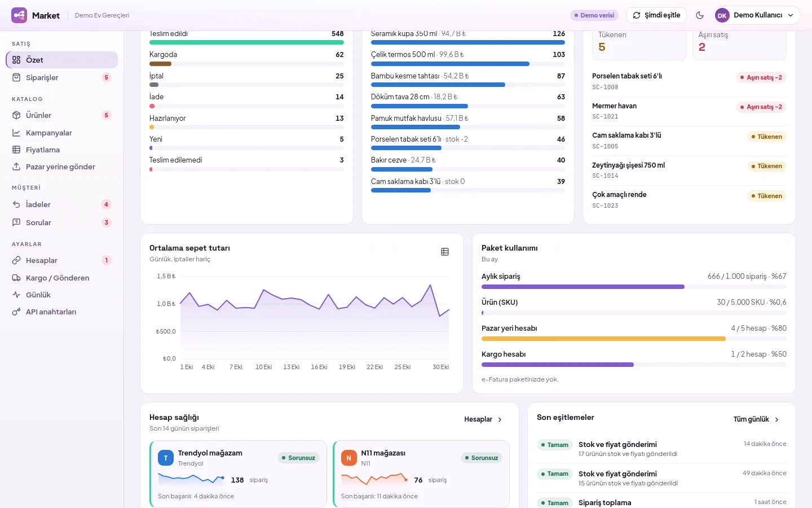This screenshot has width=812, height=508.
Task: Click the Sorular message icon
Action: [x=16, y=222]
